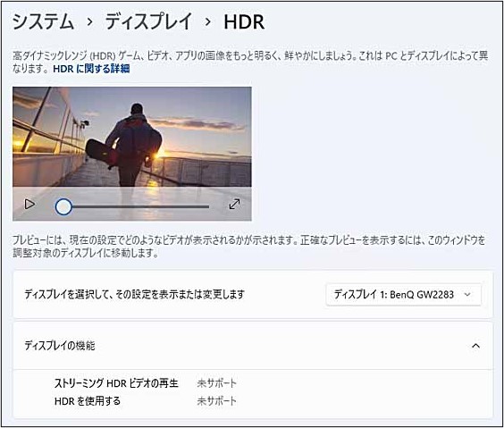
Task: Open the HDR に関する詳細 link
Action: 91,69
